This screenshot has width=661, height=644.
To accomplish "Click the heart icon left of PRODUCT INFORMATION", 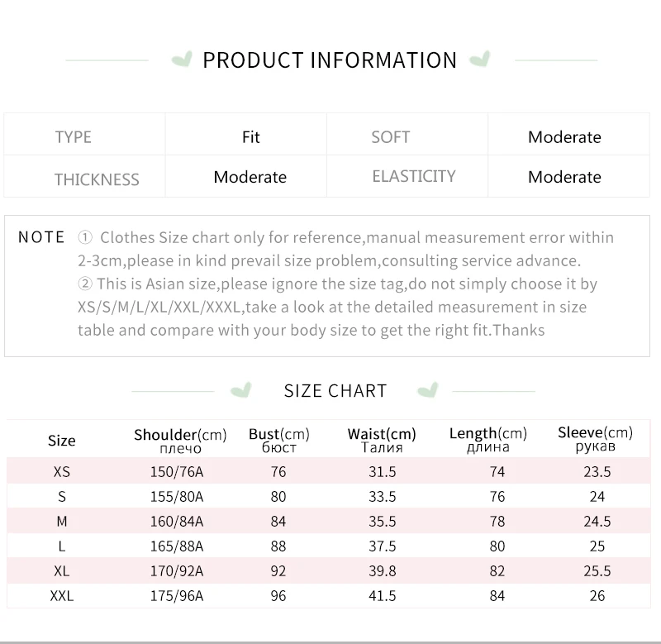I will [181, 60].
